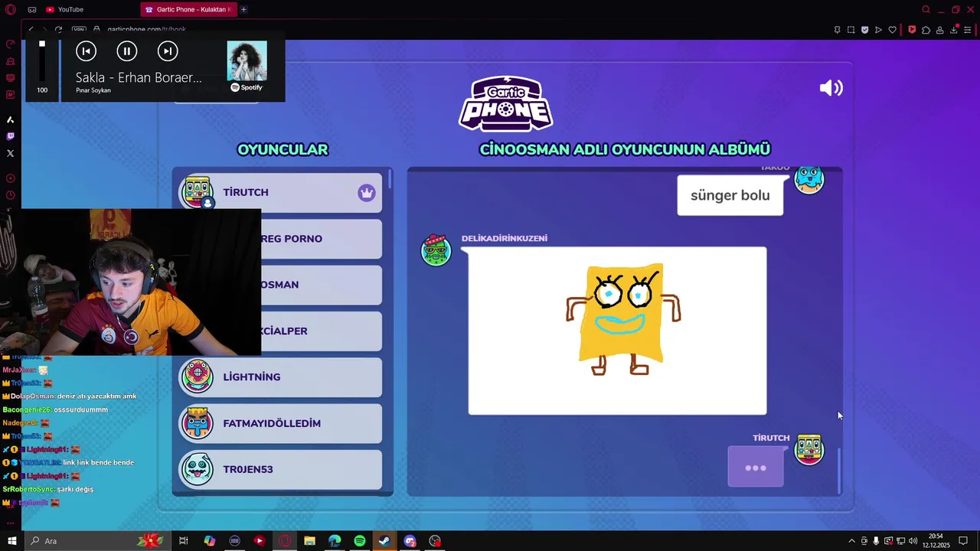Open File Explorer from the taskbar
This screenshot has width=980, height=551.
click(x=309, y=541)
